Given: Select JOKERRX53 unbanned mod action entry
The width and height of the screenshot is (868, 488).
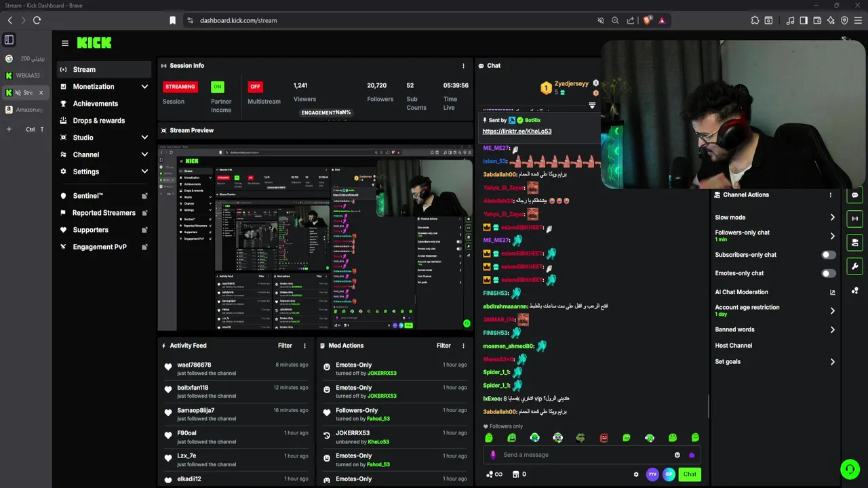Looking at the screenshot, I should pos(395,437).
